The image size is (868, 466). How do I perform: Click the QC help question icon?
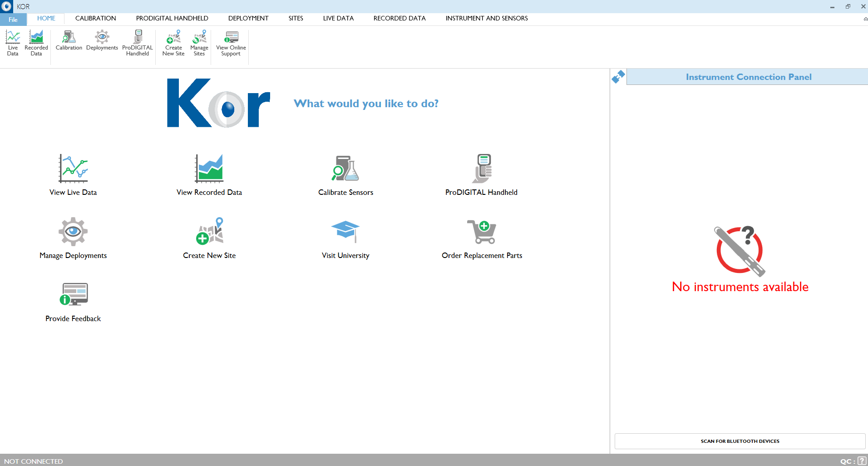[862, 461]
